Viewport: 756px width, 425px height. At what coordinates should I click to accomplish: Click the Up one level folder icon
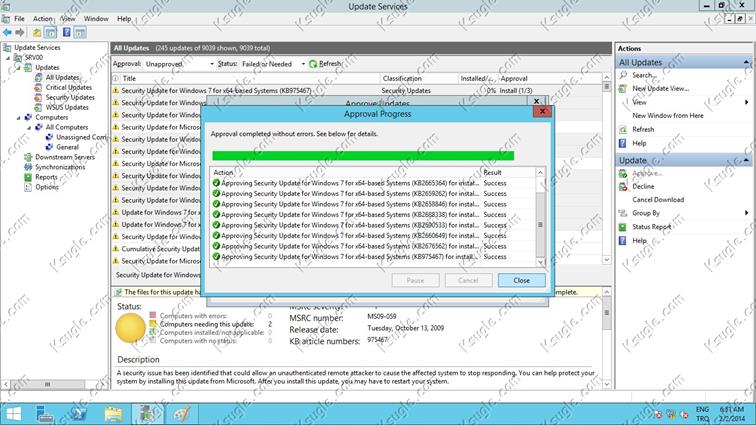pyautogui.click(x=37, y=32)
